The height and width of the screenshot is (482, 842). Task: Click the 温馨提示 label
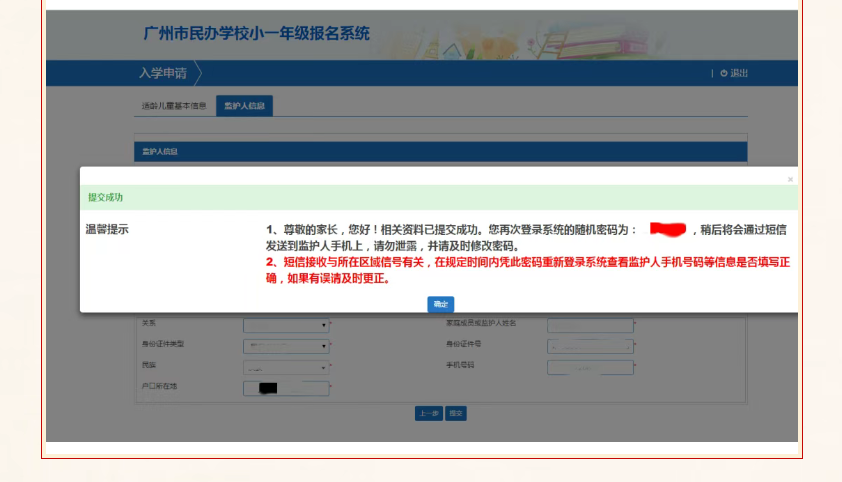tap(107, 229)
